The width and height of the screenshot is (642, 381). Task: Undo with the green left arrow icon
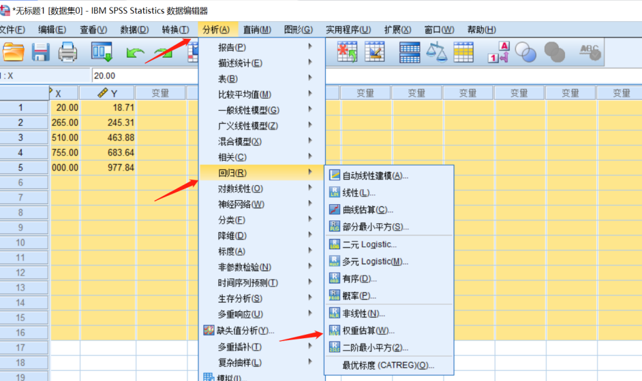[135, 53]
